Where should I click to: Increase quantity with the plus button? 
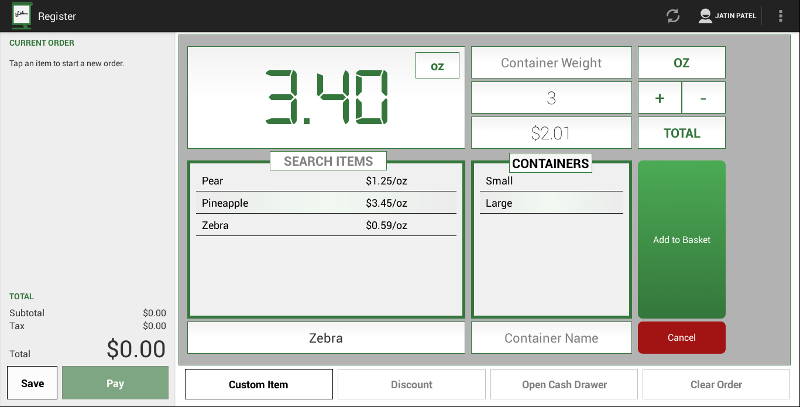[x=660, y=98]
